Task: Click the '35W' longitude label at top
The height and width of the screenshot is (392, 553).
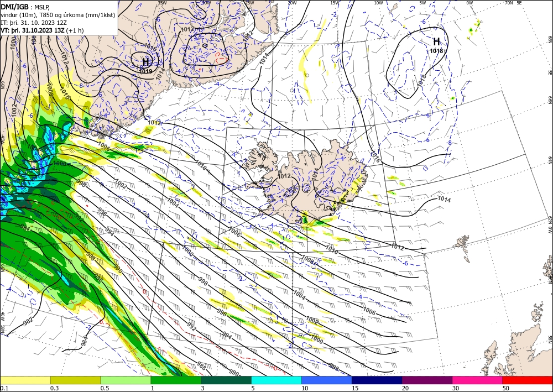Action: (x=162, y=2)
